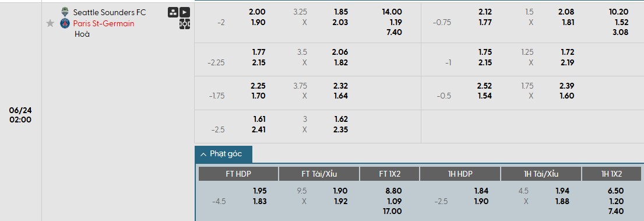This screenshot has width=644, height=221.
Task: Select the Phạt góc tab
Action: click(x=223, y=154)
